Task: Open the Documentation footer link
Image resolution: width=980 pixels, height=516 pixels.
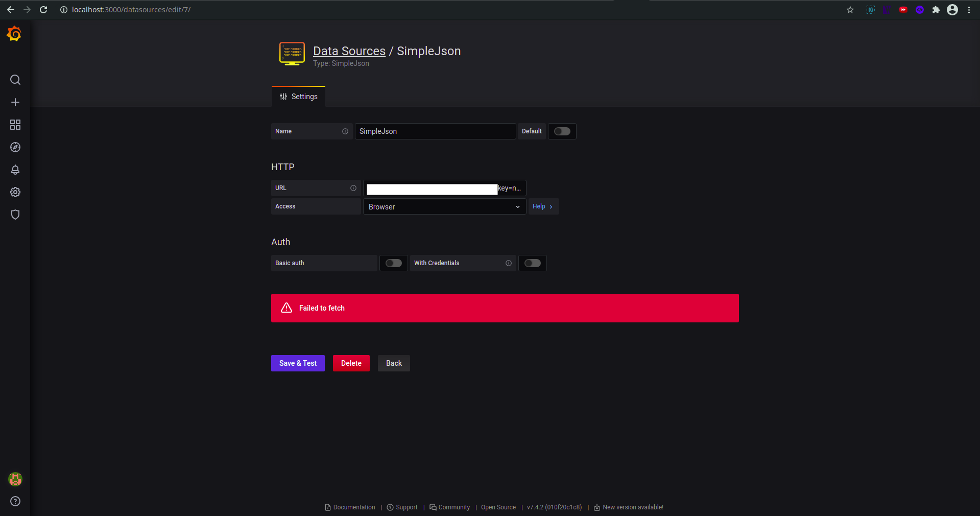Action: 350,507
